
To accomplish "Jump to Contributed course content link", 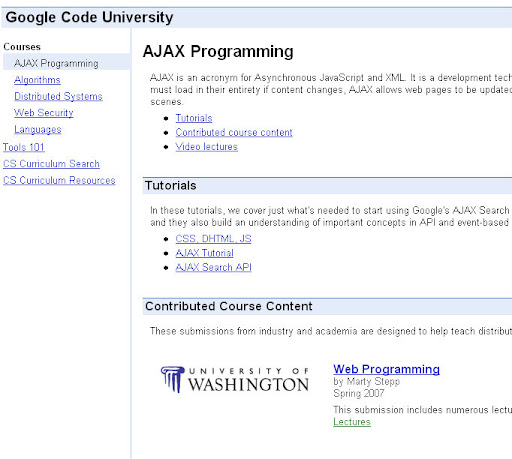I will tap(234, 132).
